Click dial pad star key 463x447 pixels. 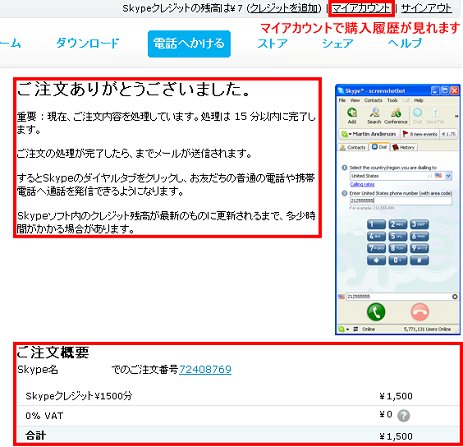coord(376,260)
